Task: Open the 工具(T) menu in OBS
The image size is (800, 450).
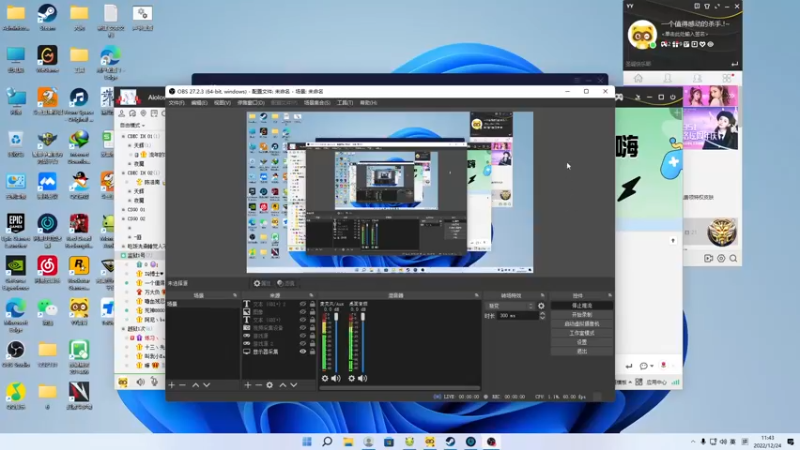Action: click(x=345, y=103)
